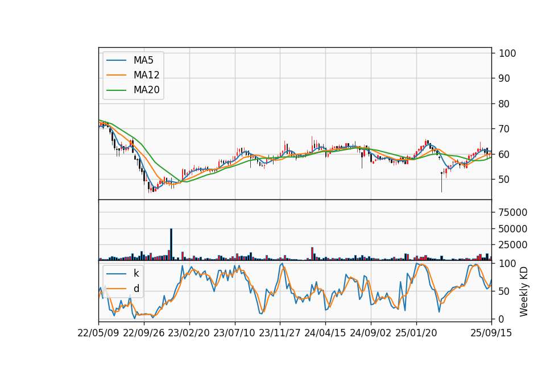Click the 25000 volume axis tick
The image size is (546, 392).
tap(513, 245)
